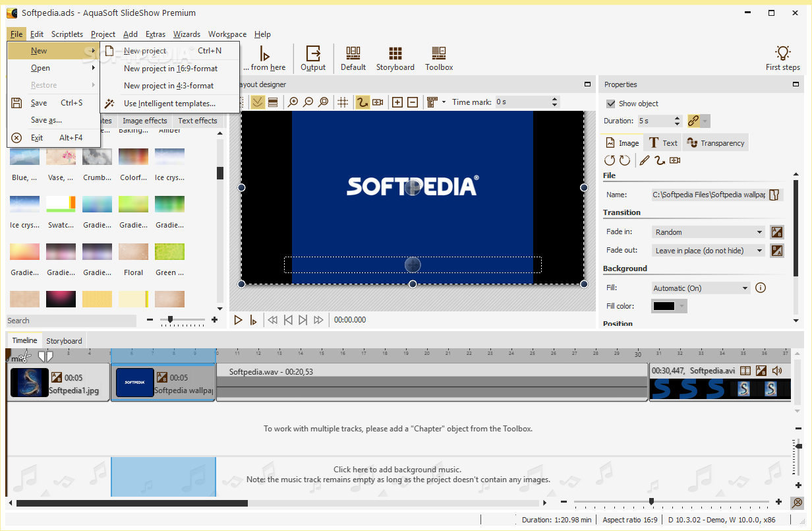The height and width of the screenshot is (531, 812).
Task: Toggle camera pan tool in layout designer toolbar
Action: point(378,102)
